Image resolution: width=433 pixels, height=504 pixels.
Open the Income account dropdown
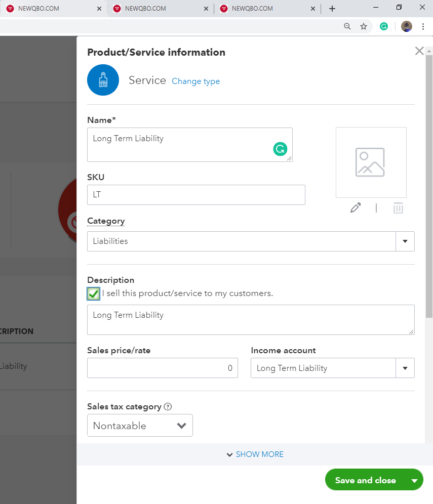[405, 368]
